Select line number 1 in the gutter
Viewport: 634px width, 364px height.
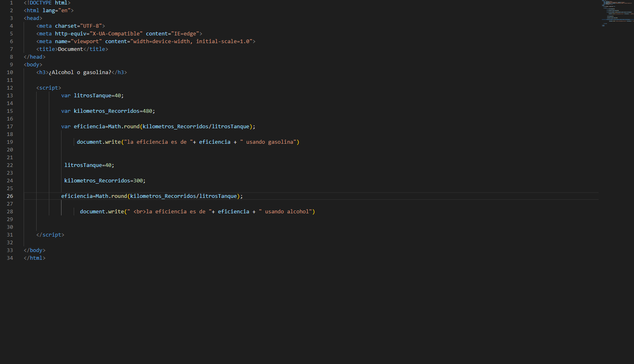coord(11,3)
